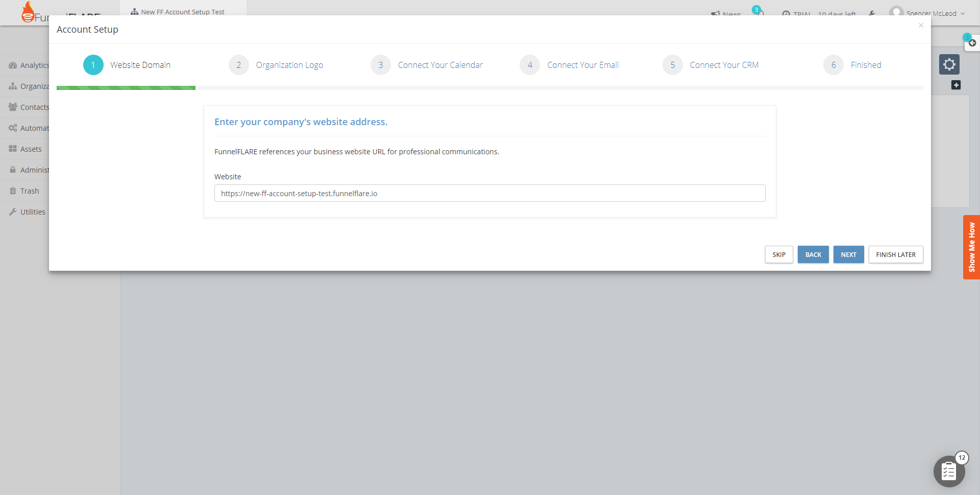Viewport: 980px width, 495px height.
Task: Click the left-arrow circle icon at right edge
Action: click(x=972, y=43)
